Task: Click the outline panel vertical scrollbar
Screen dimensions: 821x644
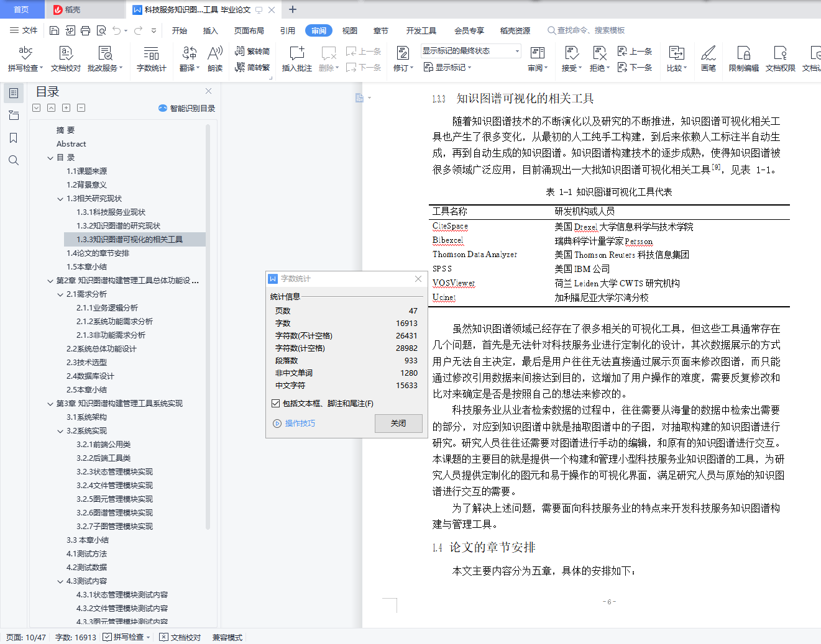Action: (208, 327)
